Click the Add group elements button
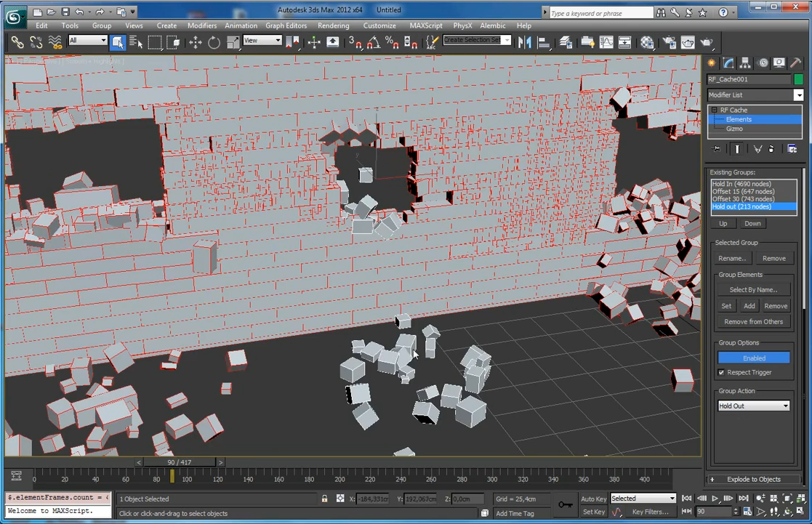812x524 pixels. pos(749,306)
